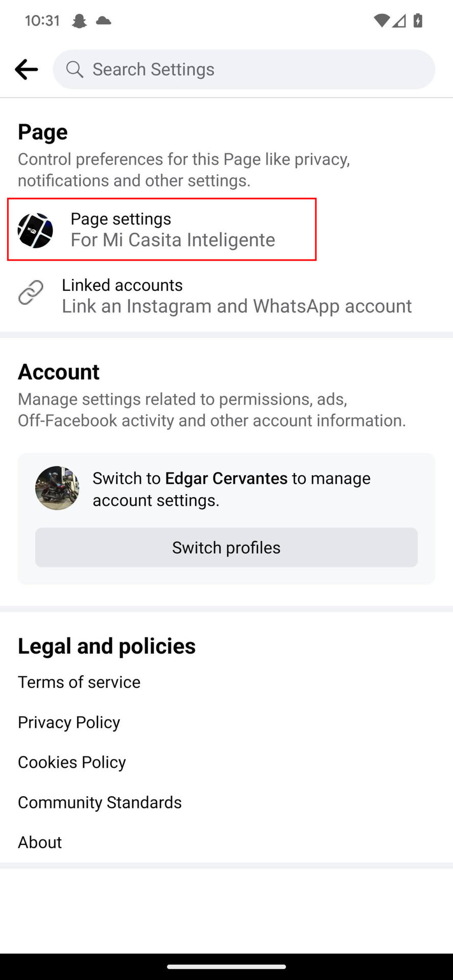Open Terms of service
Screen dimensions: 453x980
79,682
